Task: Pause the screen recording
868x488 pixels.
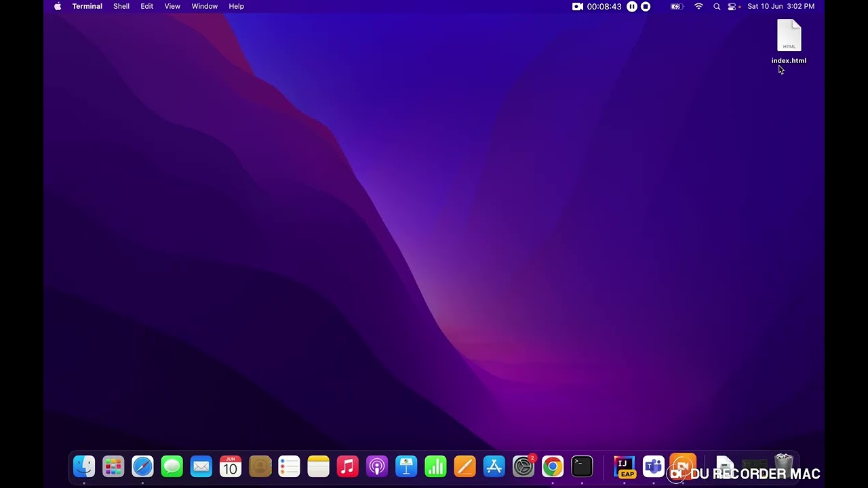Action: coord(632,6)
